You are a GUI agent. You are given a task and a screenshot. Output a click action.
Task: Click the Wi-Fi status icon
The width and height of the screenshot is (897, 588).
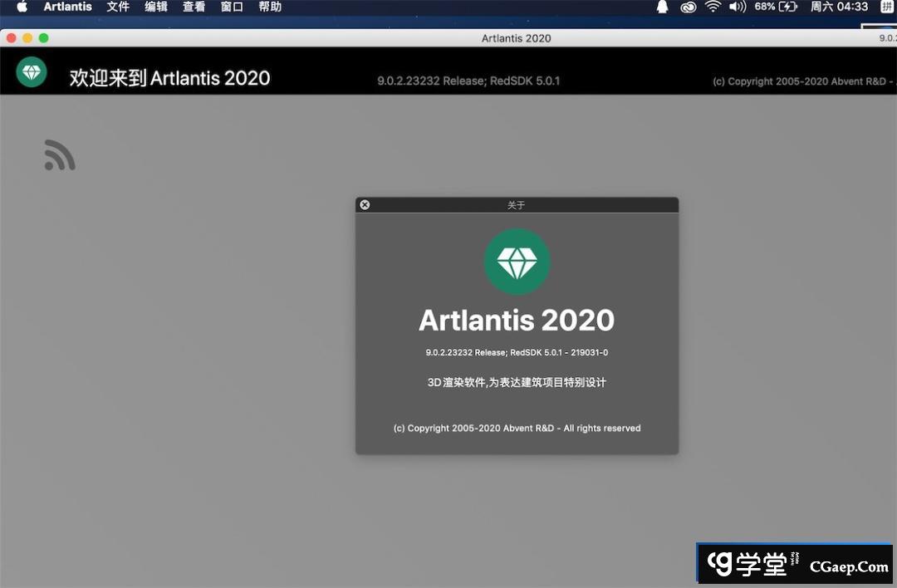(x=713, y=7)
